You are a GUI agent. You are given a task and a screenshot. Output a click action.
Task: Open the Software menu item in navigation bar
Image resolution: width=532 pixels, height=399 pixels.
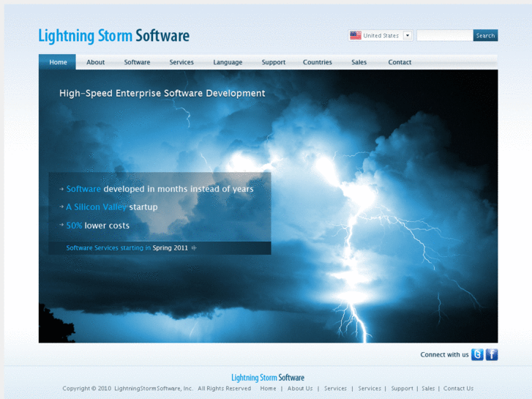tap(137, 62)
